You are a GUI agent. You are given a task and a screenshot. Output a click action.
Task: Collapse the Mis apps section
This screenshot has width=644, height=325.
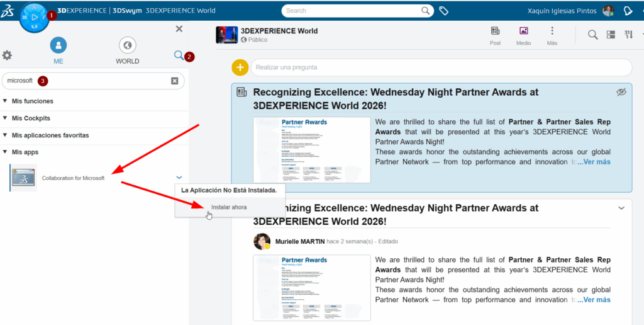(5, 152)
